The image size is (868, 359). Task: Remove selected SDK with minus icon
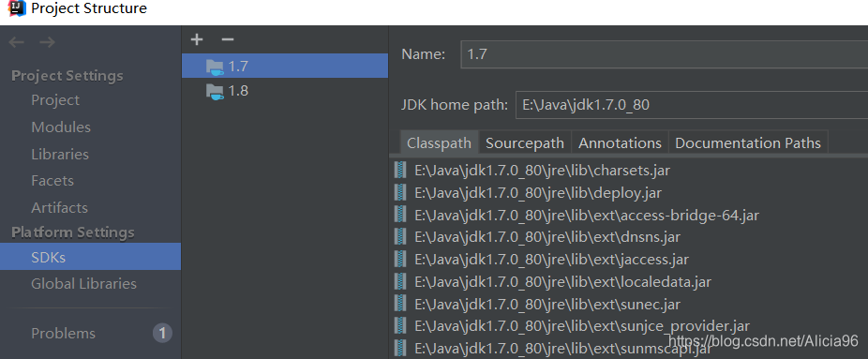click(228, 39)
